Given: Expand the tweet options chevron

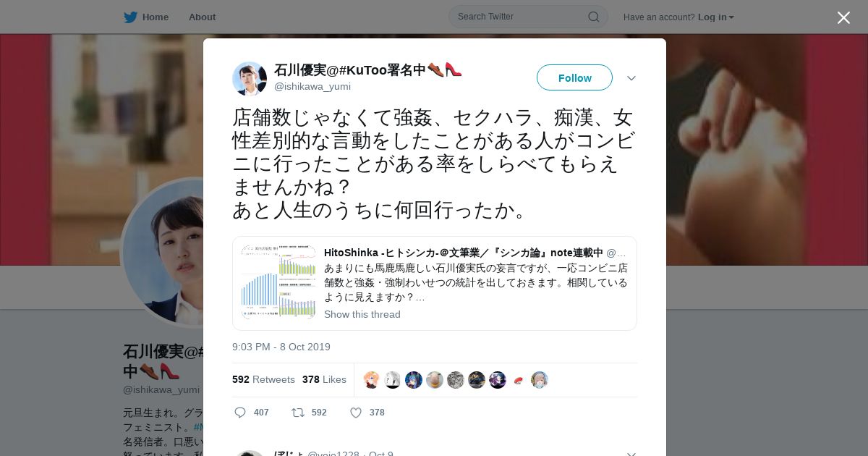Looking at the screenshot, I should [631, 78].
